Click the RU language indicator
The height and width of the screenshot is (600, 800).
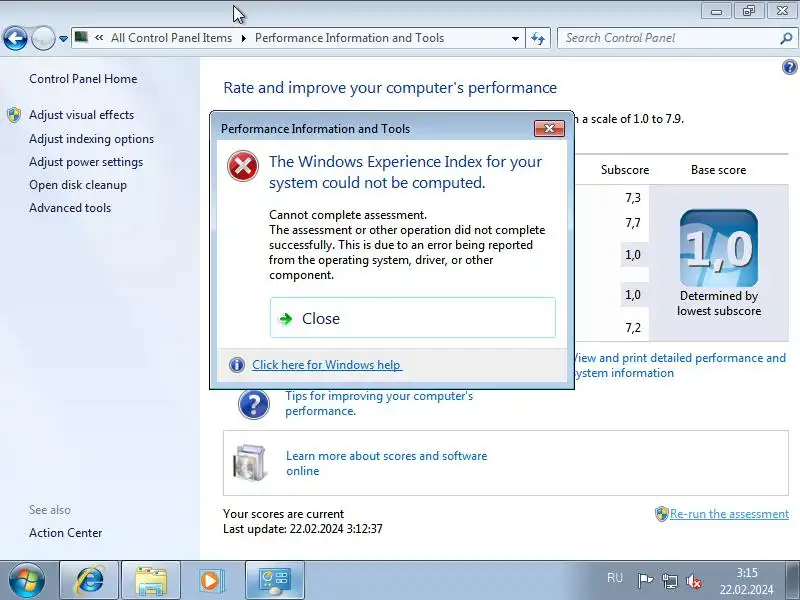[x=615, y=578]
